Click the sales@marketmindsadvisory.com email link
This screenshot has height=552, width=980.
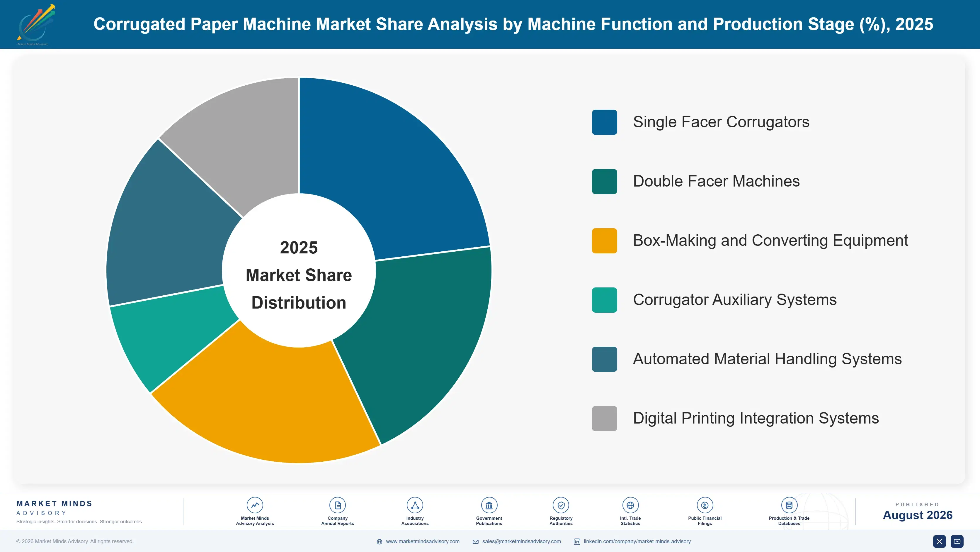tap(522, 541)
